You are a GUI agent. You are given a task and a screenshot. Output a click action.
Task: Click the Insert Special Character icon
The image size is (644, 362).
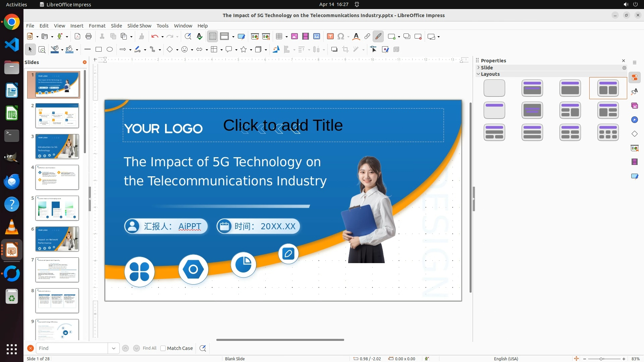(341, 37)
